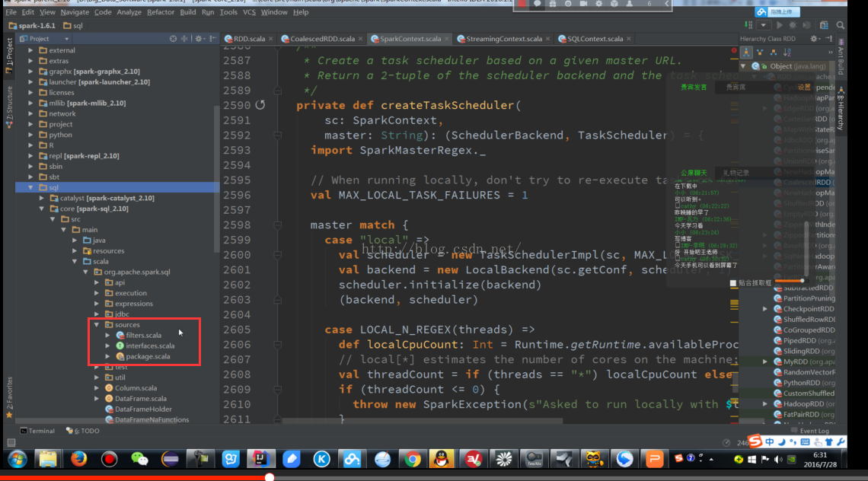This screenshot has width=868, height=481.
Task: Click the Search Everywhere magnifier icon
Action: click(x=841, y=25)
